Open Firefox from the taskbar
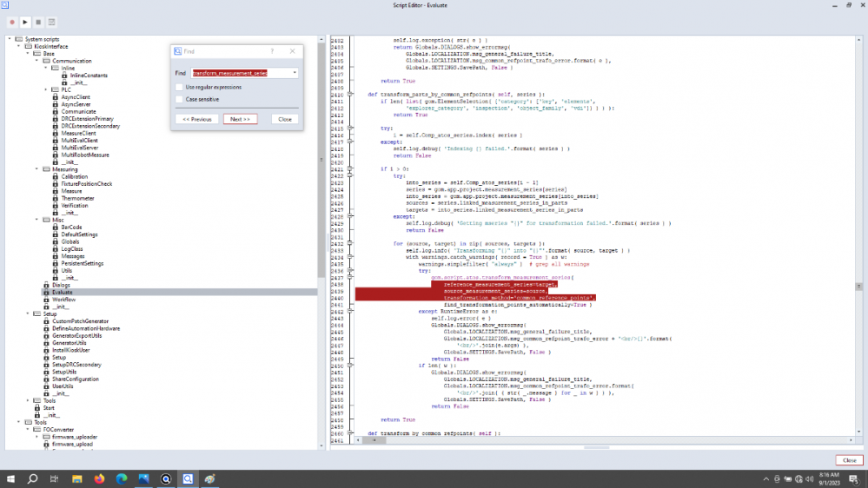The width and height of the screenshot is (868, 488). pyautogui.click(x=98, y=478)
